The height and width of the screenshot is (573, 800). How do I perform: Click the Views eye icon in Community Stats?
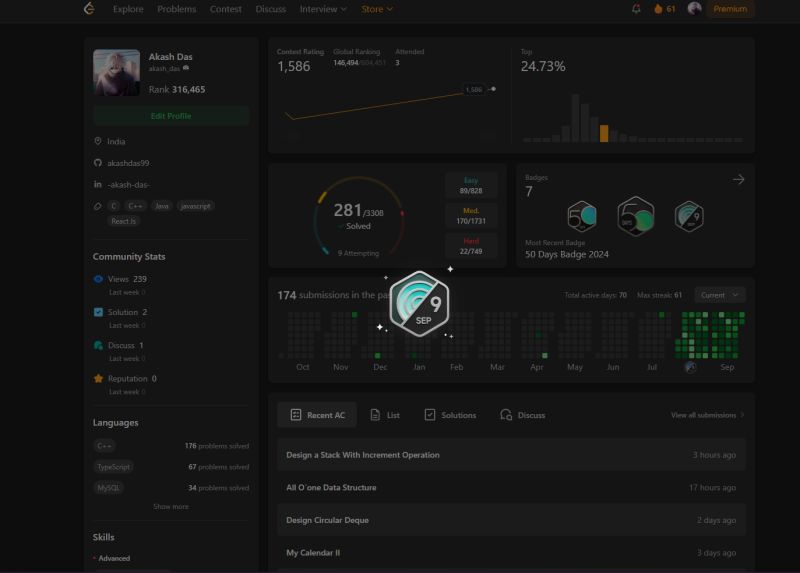[x=98, y=279]
